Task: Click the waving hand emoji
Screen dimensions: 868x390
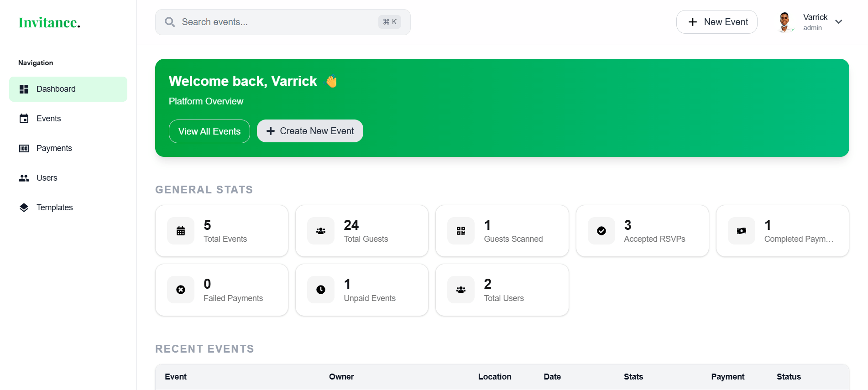Action: [x=332, y=81]
